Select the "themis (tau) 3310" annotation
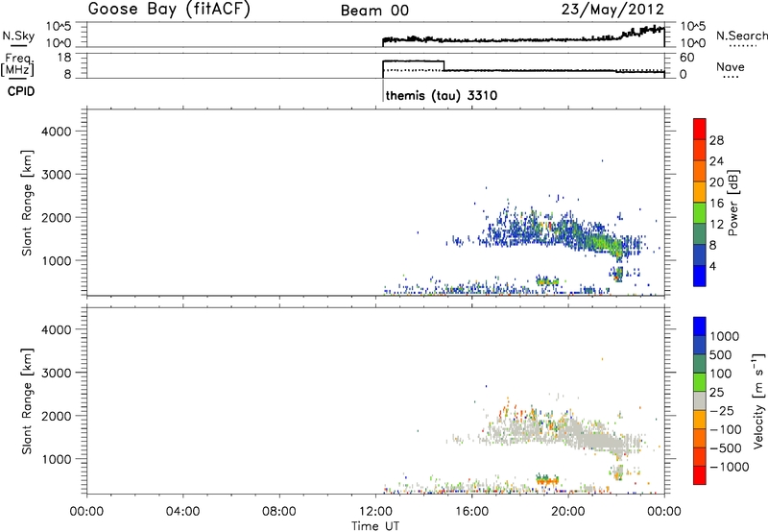This screenshot has width=768, height=532. 442,95
